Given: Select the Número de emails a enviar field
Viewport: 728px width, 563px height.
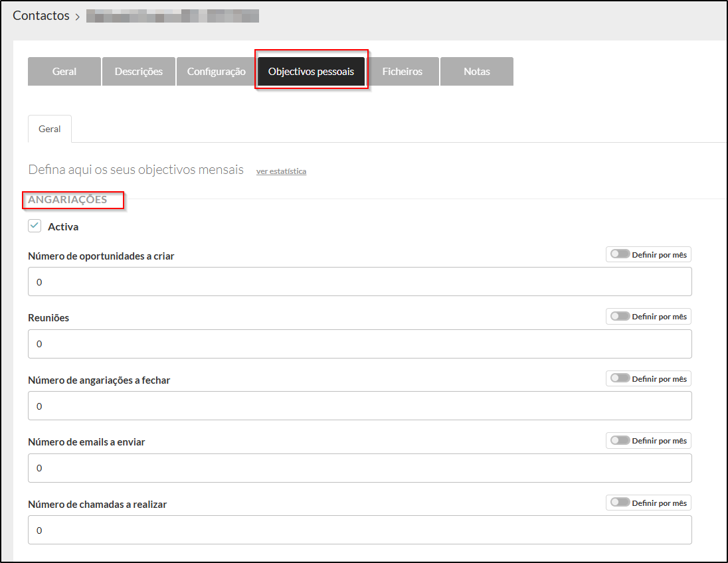Looking at the screenshot, I should pos(359,468).
